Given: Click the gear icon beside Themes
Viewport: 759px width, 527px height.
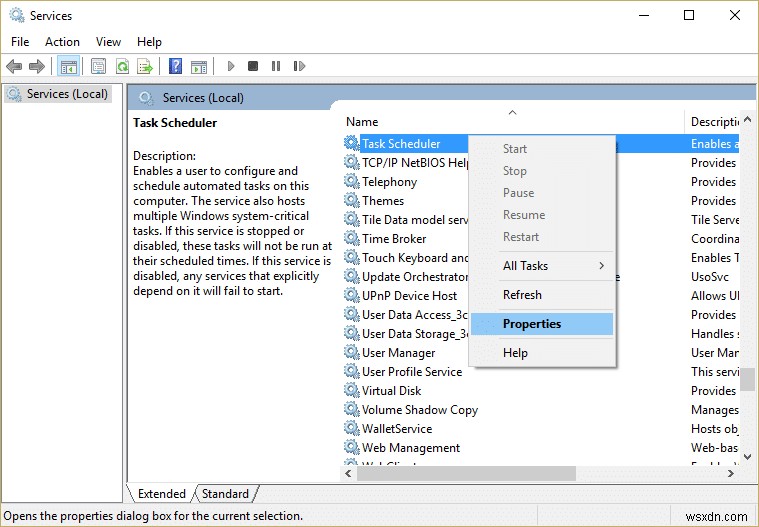Looking at the screenshot, I should [x=351, y=200].
